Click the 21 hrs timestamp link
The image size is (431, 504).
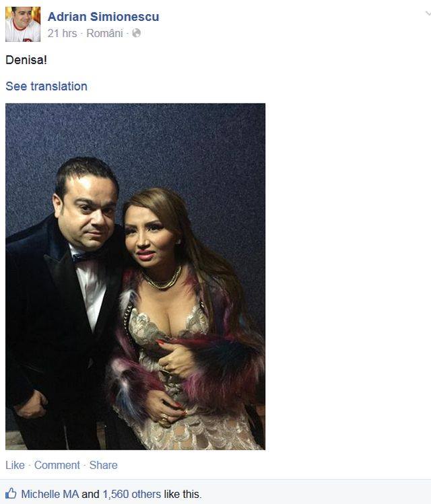(62, 33)
